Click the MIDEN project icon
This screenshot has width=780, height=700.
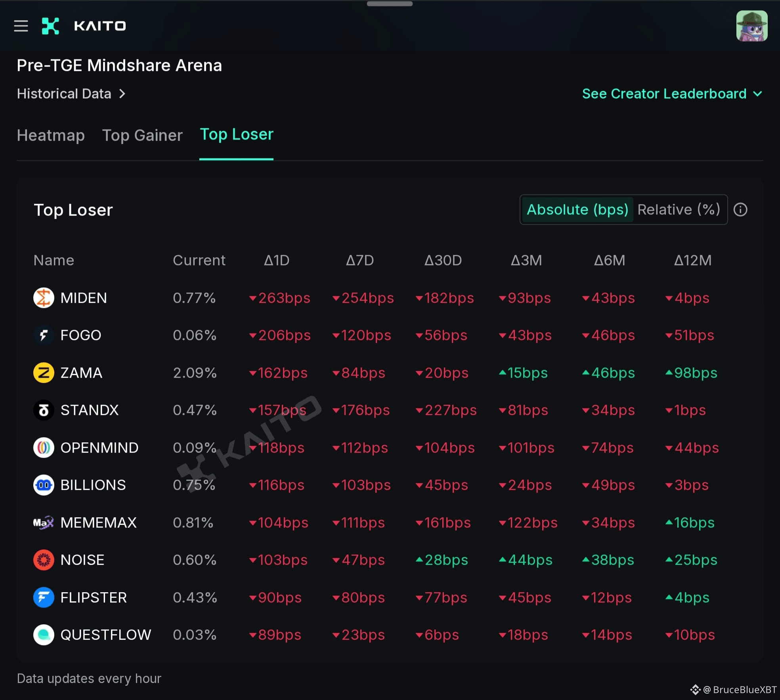(44, 298)
